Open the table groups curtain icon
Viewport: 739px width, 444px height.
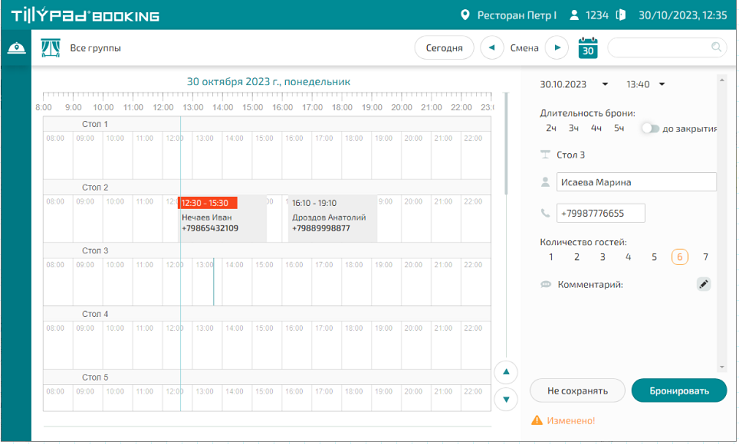(x=50, y=47)
